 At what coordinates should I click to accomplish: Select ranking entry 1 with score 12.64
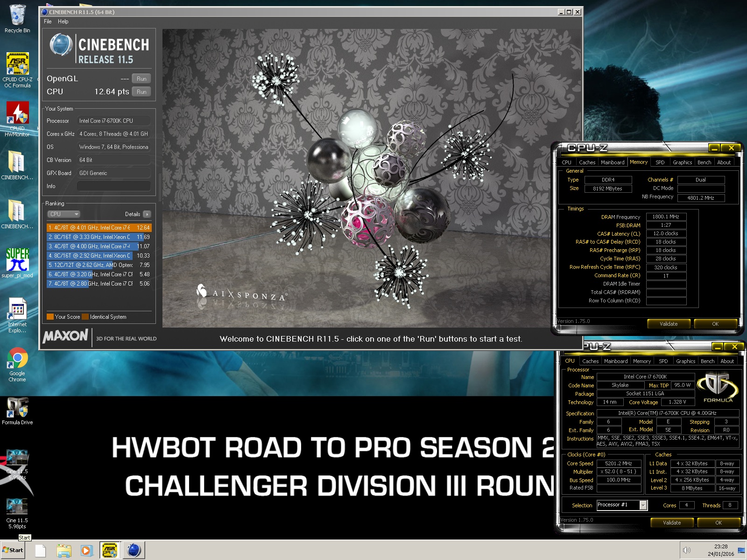click(x=99, y=228)
